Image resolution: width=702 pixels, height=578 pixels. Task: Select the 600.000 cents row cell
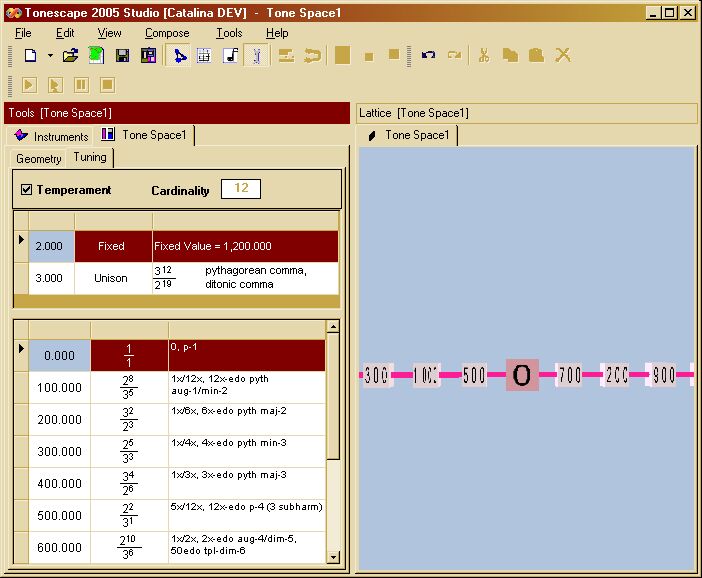[x=60, y=548]
